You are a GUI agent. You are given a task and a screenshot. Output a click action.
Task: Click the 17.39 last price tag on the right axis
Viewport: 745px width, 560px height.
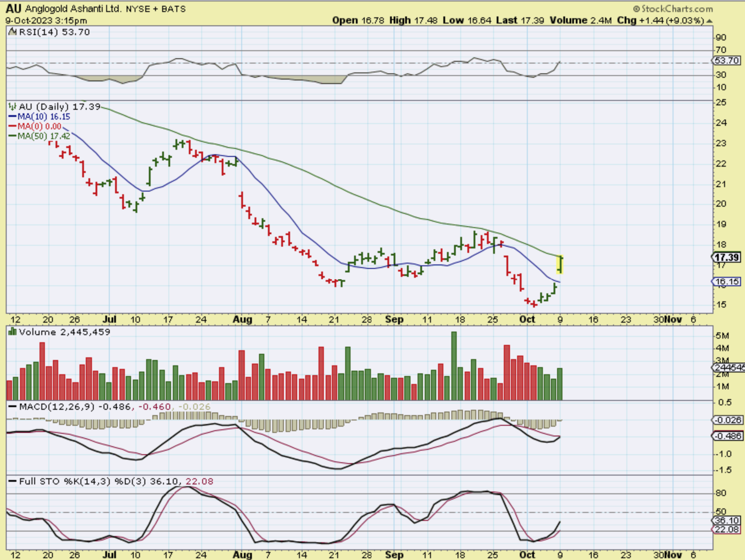(x=727, y=257)
